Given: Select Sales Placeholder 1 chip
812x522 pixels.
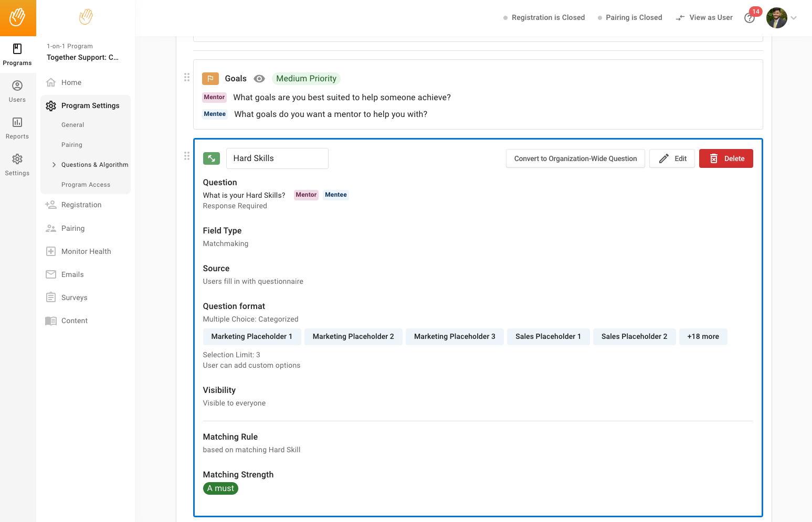Looking at the screenshot, I should [x=549, y=337].
